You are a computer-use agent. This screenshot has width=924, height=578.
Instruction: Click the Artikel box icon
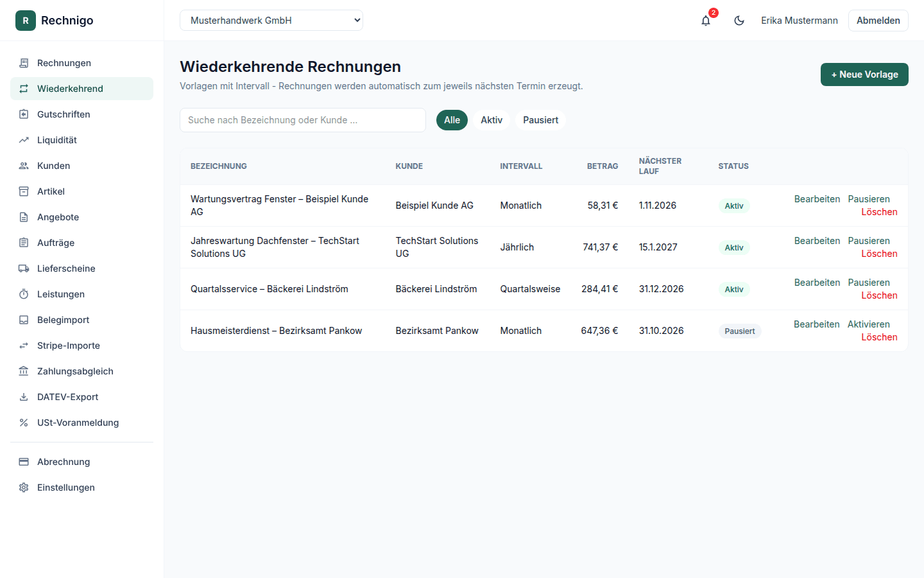pos(24,191)
